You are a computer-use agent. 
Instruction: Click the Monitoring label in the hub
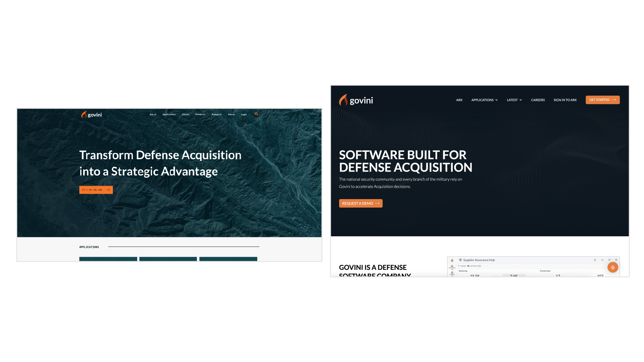coord(463,271)
